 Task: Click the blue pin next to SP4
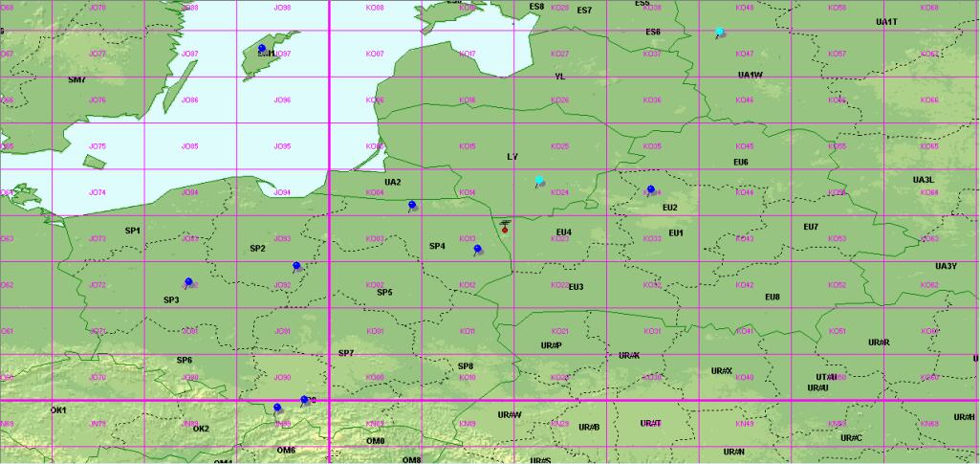pos(477,250)
